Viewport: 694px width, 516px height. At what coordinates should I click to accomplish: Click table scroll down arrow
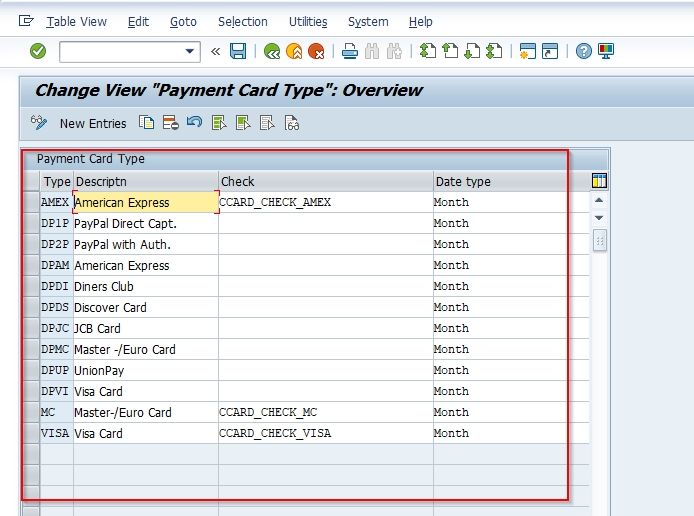coord(599,218)
